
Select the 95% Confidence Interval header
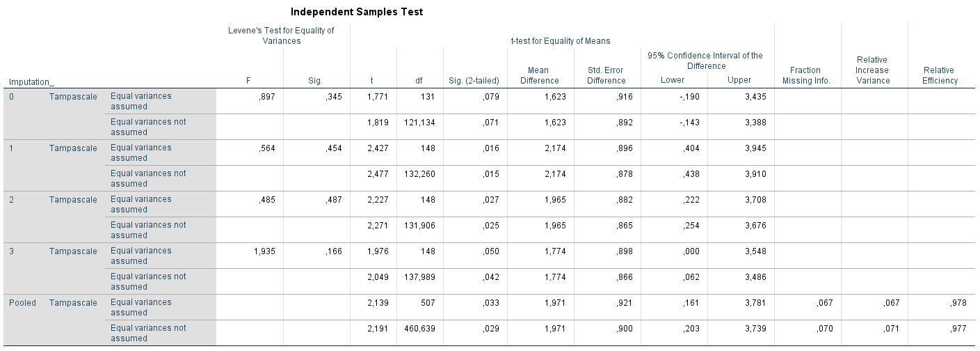(x=705, y=61)
